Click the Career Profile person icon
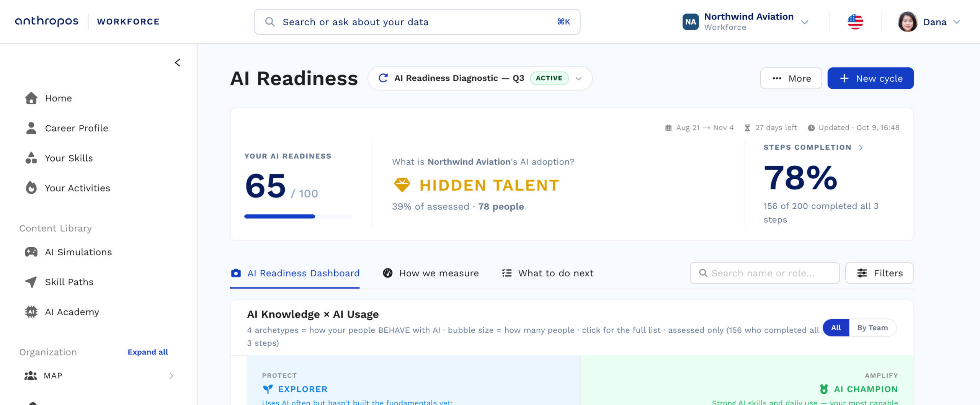This screenshot has height=405, width=980. point(31,128)
